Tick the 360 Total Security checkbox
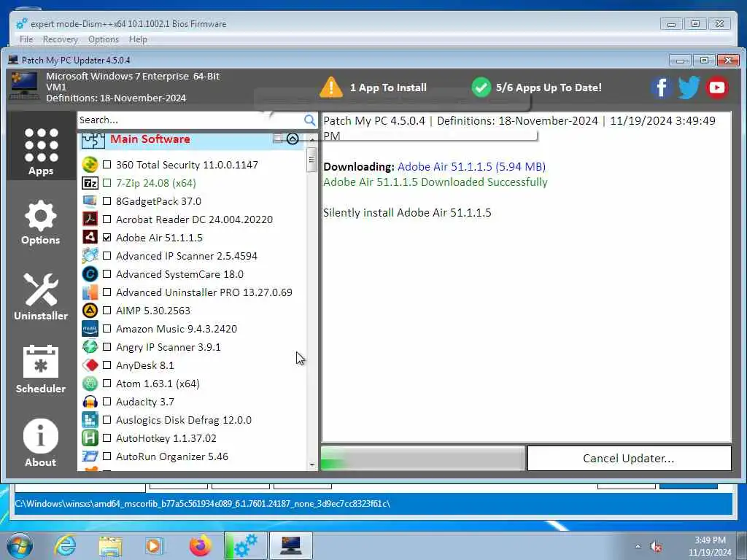The height and width of the screenshot is (560, 747). click(107, 165)
